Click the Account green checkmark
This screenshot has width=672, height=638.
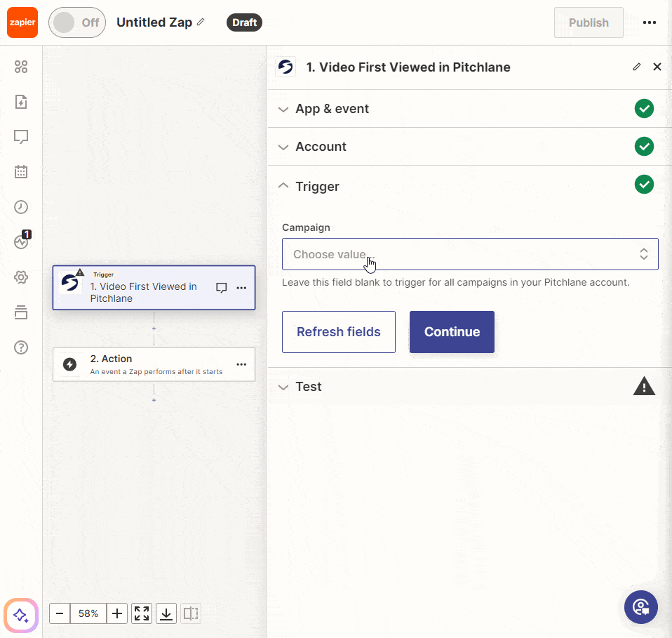(644, 147)
